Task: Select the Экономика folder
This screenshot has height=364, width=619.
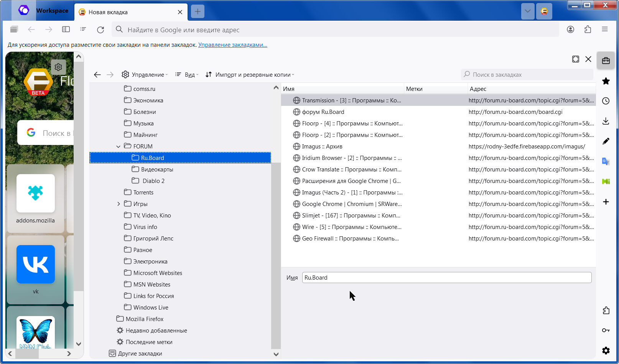Action: coord(144,100)
